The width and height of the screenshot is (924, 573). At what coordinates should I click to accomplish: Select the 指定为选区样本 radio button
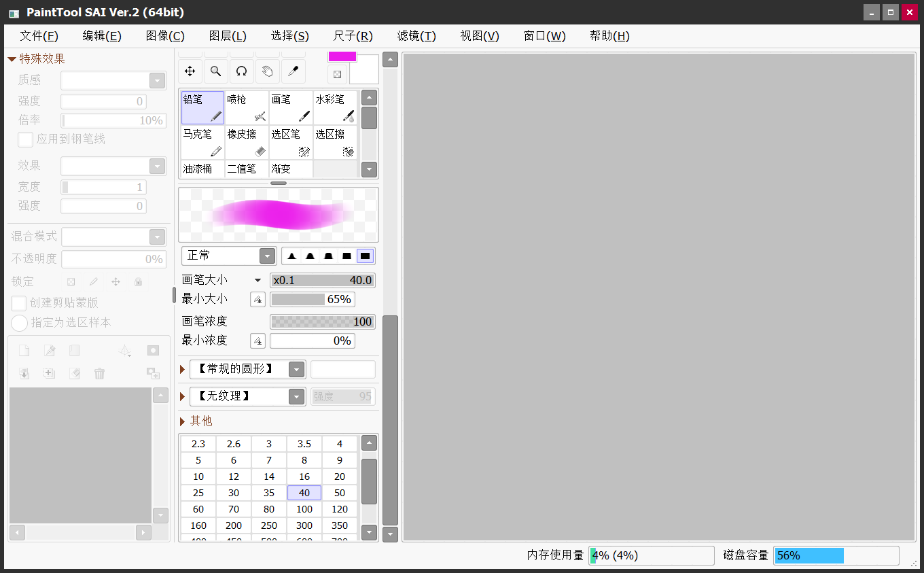pyautogui.click(x=18, y=323)
